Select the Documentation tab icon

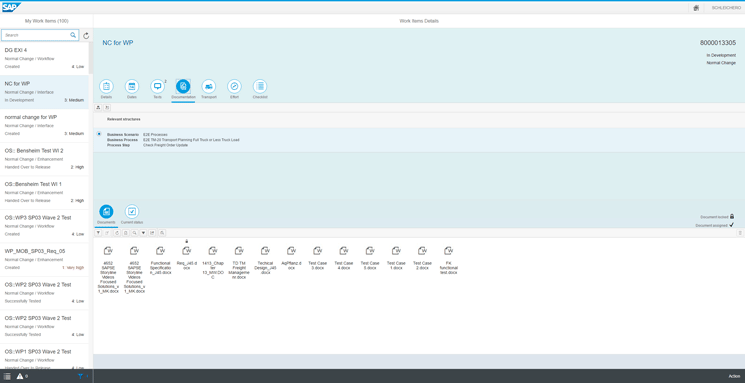(x=183, y=86)
